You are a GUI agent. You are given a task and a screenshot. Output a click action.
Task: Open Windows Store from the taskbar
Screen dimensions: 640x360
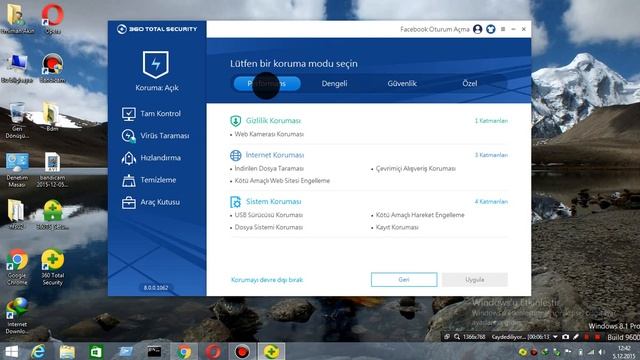(x=96, y=352)
